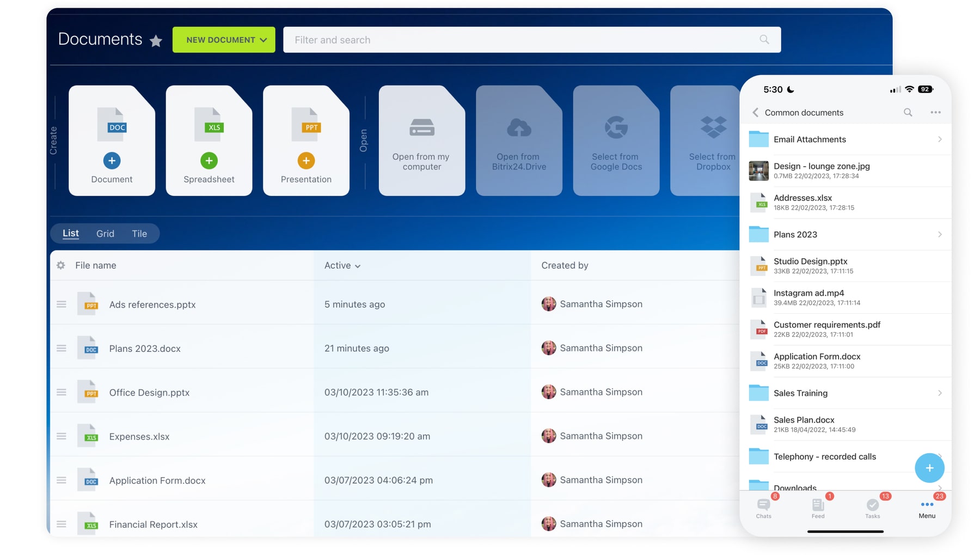Click the search magnifier in filter bar
This screenshot has height=555, width=980.
[764, 40]
